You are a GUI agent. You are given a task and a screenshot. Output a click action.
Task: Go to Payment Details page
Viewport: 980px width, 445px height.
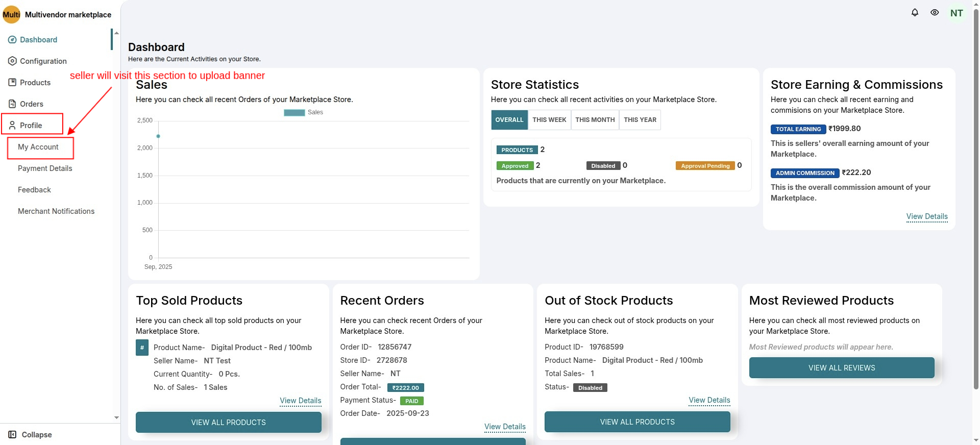pyautogui.click(x=45, y=168)
